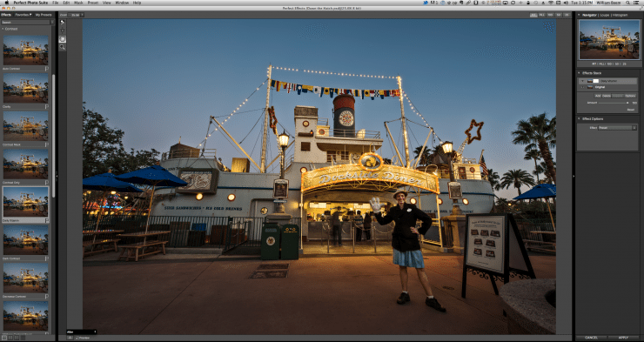Click Delete in Effects Stack
This screenshot has height=342, width=644.
607,96
